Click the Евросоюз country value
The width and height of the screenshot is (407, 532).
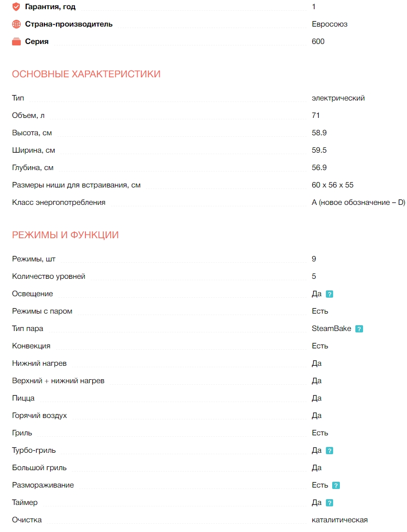(329, 24)
